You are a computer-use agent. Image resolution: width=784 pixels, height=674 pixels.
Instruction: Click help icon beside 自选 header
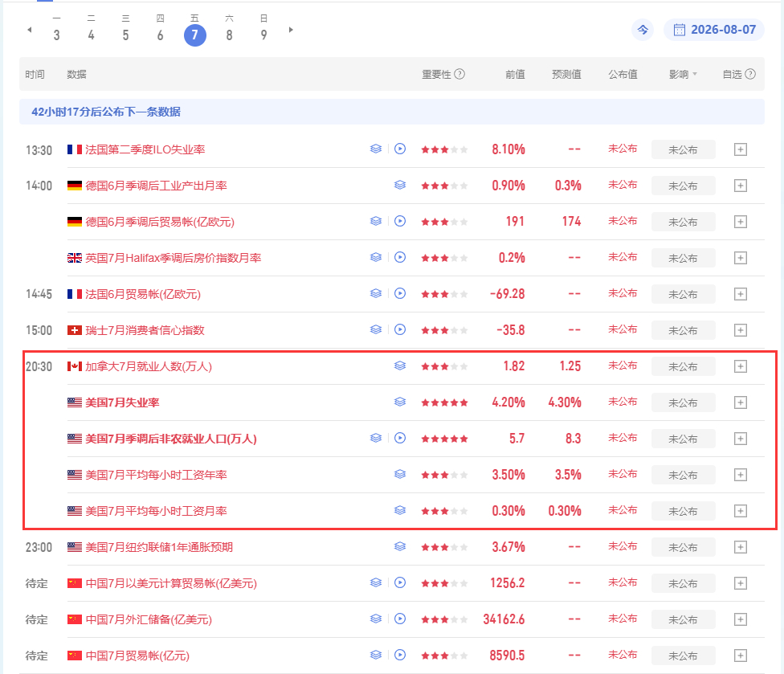click(750, 74)
